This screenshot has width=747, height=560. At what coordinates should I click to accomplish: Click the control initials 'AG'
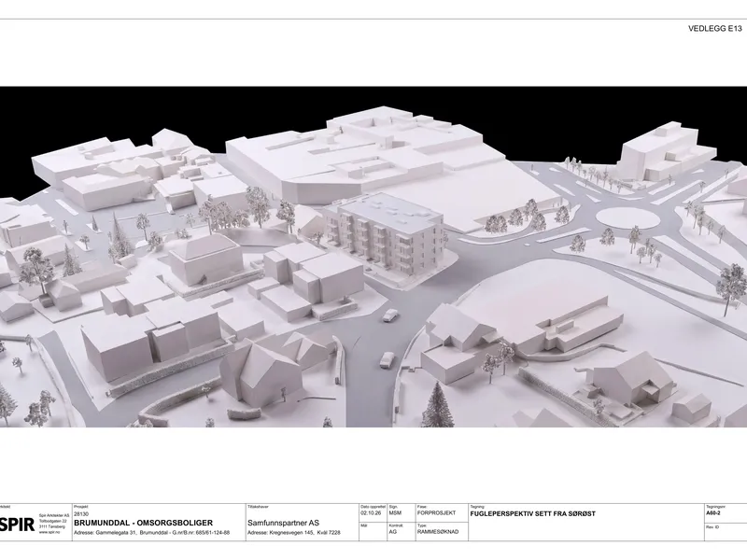pos(392,531)
